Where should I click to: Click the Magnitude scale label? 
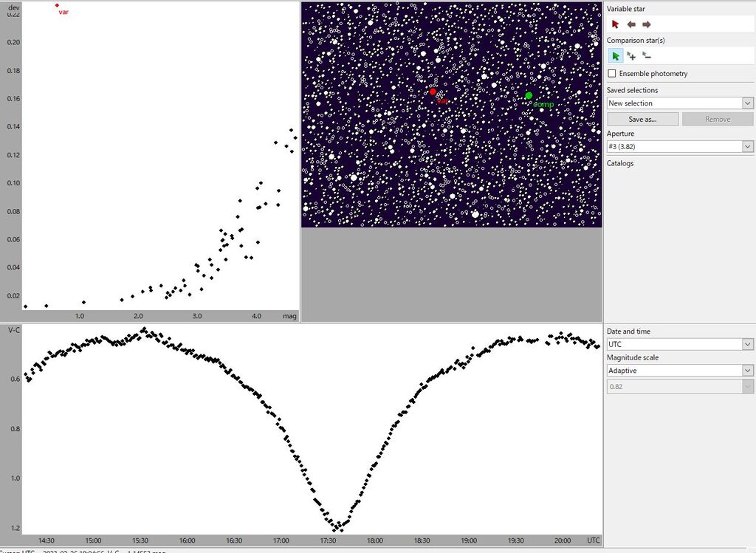pyautogui.click(x=633, y=357)
